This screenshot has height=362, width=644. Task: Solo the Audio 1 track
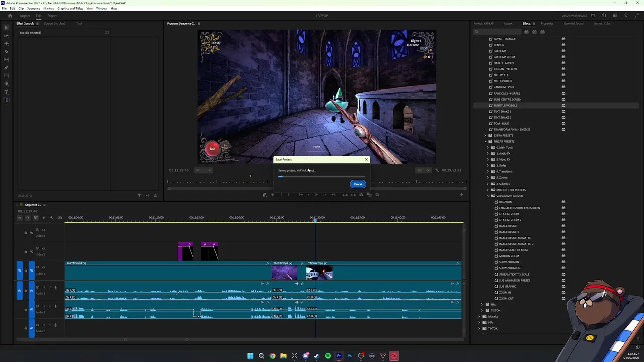49,288
